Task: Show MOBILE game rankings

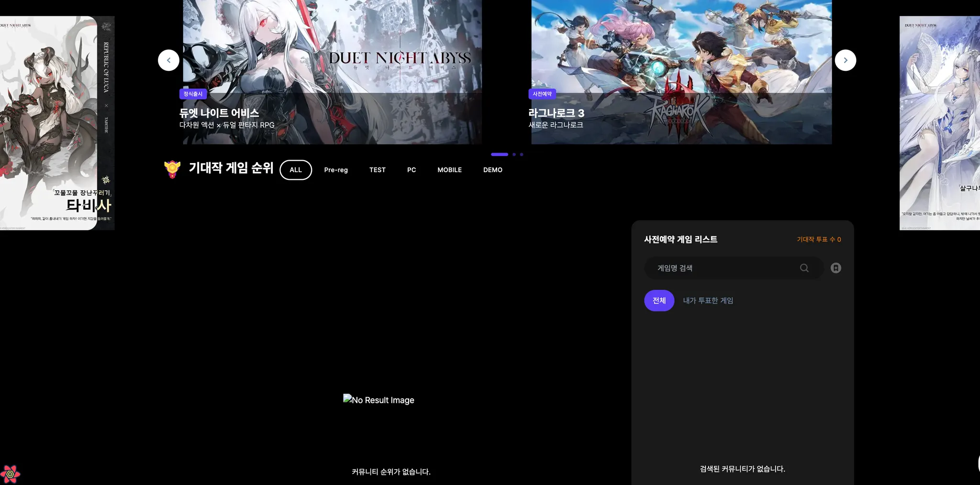Action: (x=449, y=170)
